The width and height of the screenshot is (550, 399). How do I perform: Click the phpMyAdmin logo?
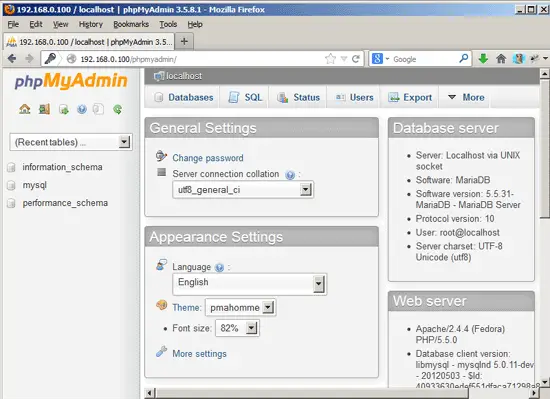pyautogui.click(x=71, y=81)
